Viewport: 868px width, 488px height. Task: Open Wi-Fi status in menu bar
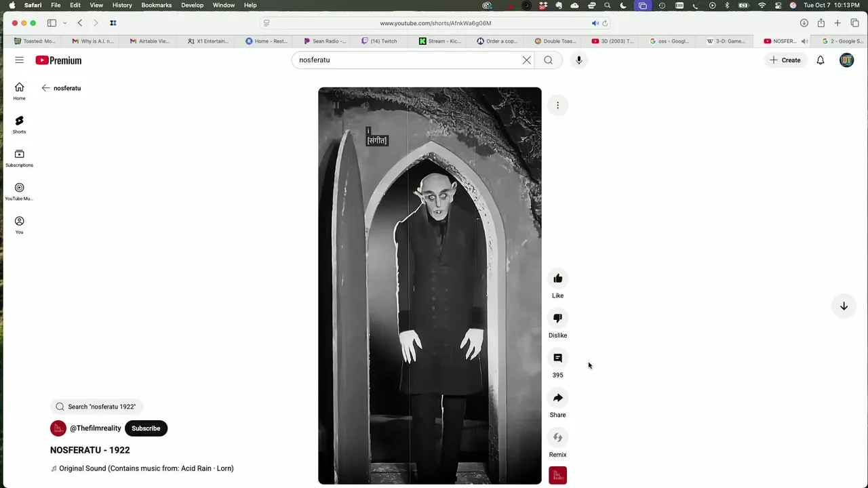click(x=762, y=5)
